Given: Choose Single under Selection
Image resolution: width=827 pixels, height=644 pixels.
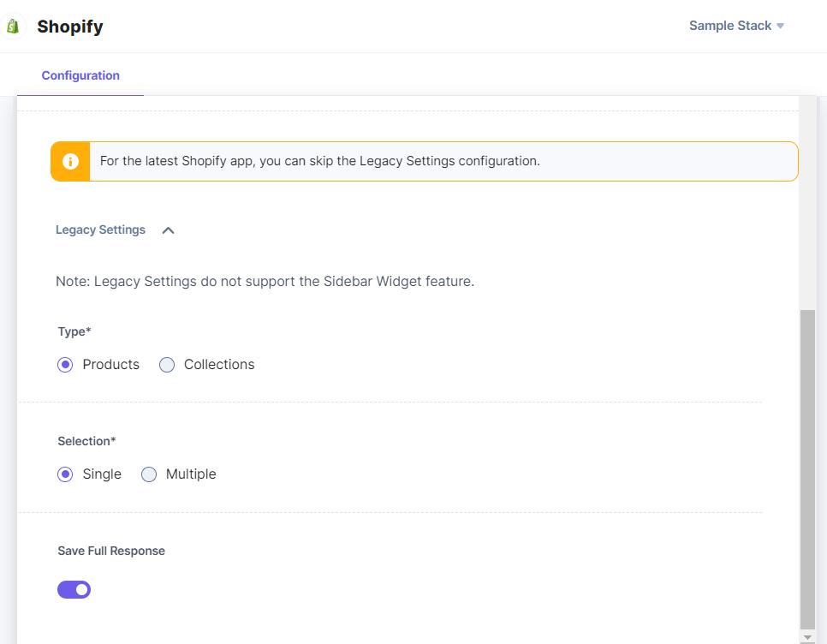Looking at the screenshot, I should (x=65, y=474).
